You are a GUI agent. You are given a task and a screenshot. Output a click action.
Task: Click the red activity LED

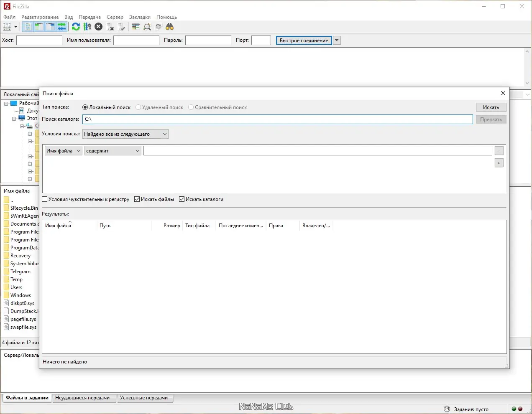click(520, 409)
